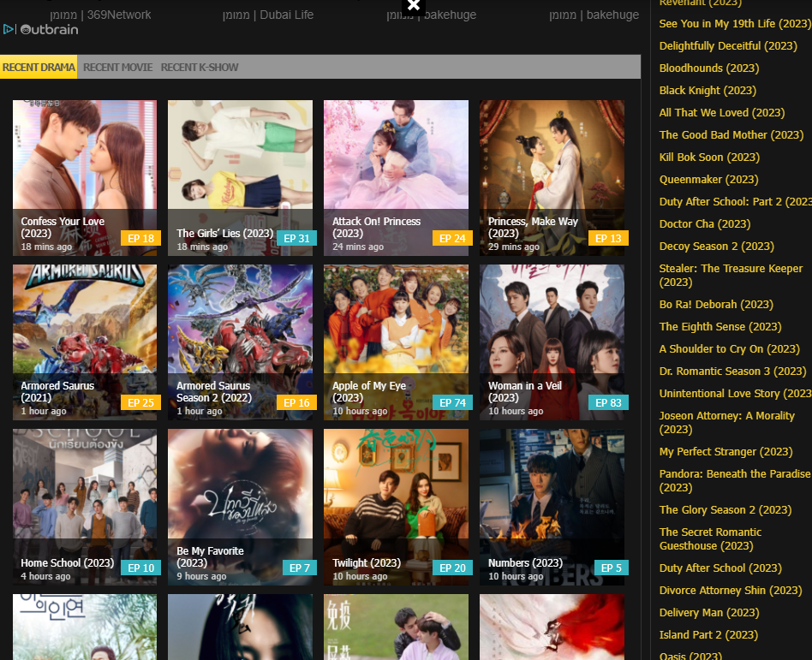Click the EP 25 badge on Armored Saurus
The height and width of the screenshot is (660, 812).
click(140, 402)
